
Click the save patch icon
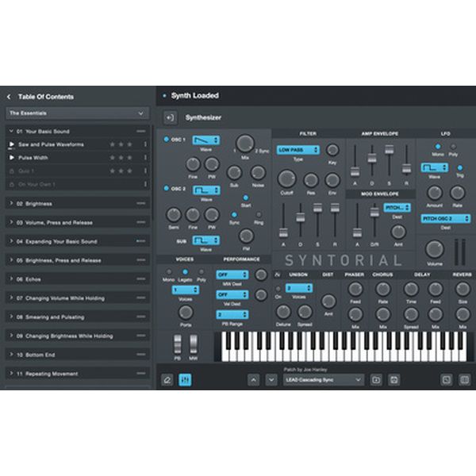pos(394,380)
